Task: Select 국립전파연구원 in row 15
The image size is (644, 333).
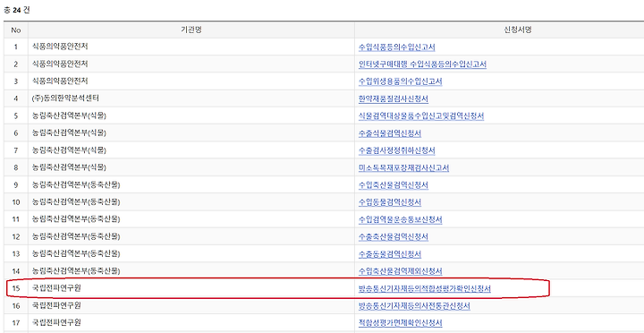Action: (x=56, y=288)
